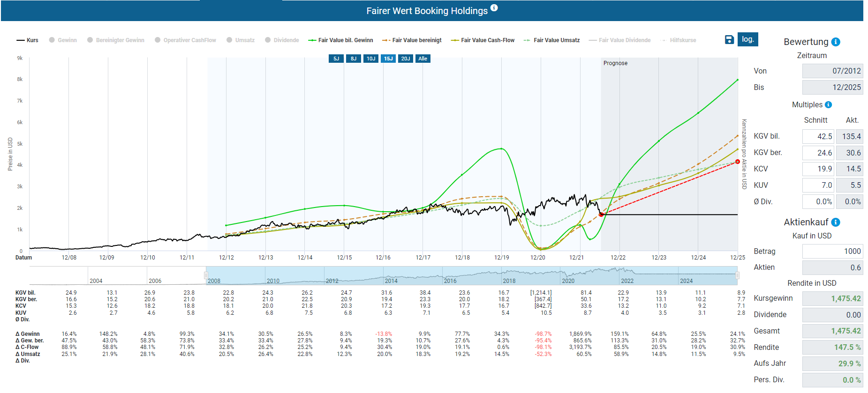This screenshot has width=868, height=393.
Task: Click the Betrag amount input
Action: pos(832,252)
